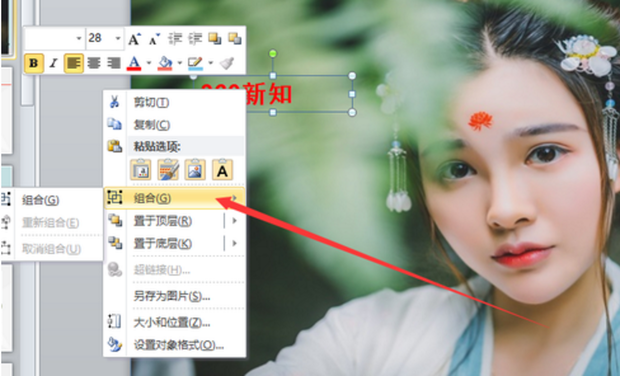Screen dimensions: 620x376
Task: Open shape fill dropdown arrow
Action: 180,63
